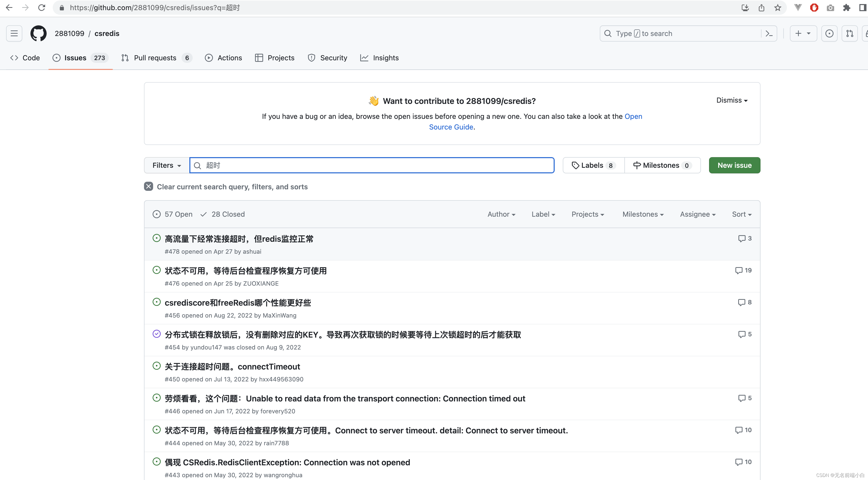Click the clear search X icon
This screenshot has height=480, width=868.
coord(148,186)
